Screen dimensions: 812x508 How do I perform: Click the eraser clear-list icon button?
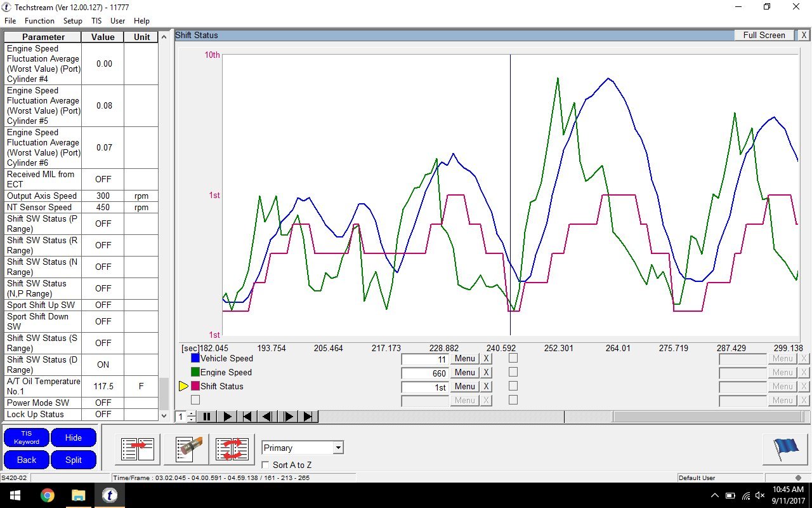tap(187, 449)
